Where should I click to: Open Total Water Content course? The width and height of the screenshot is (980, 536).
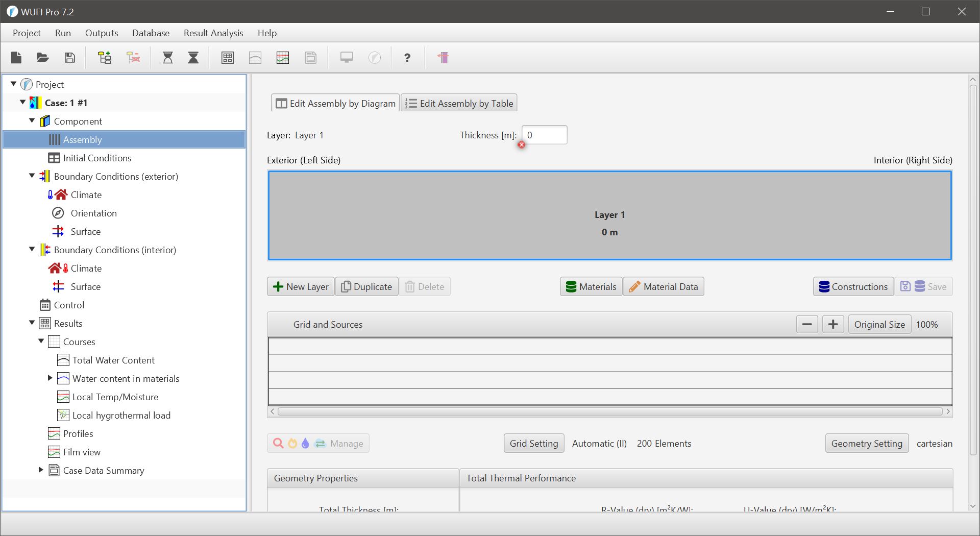113,360
